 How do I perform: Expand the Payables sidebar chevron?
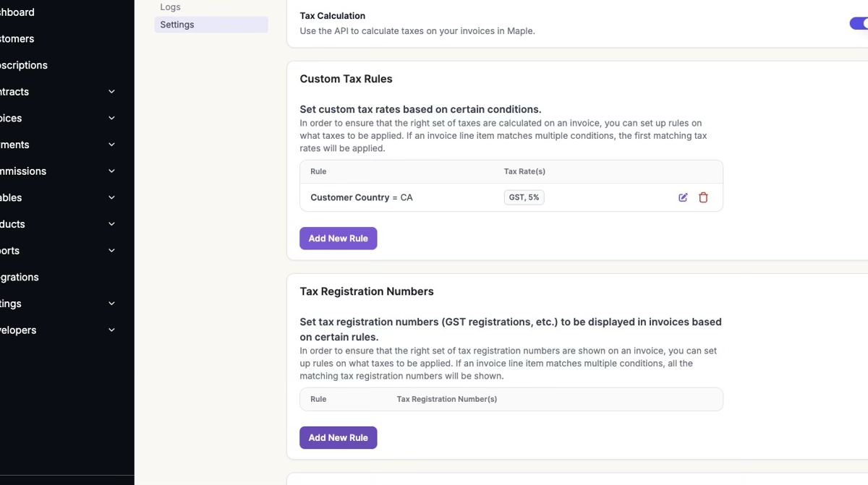(111, 197)
